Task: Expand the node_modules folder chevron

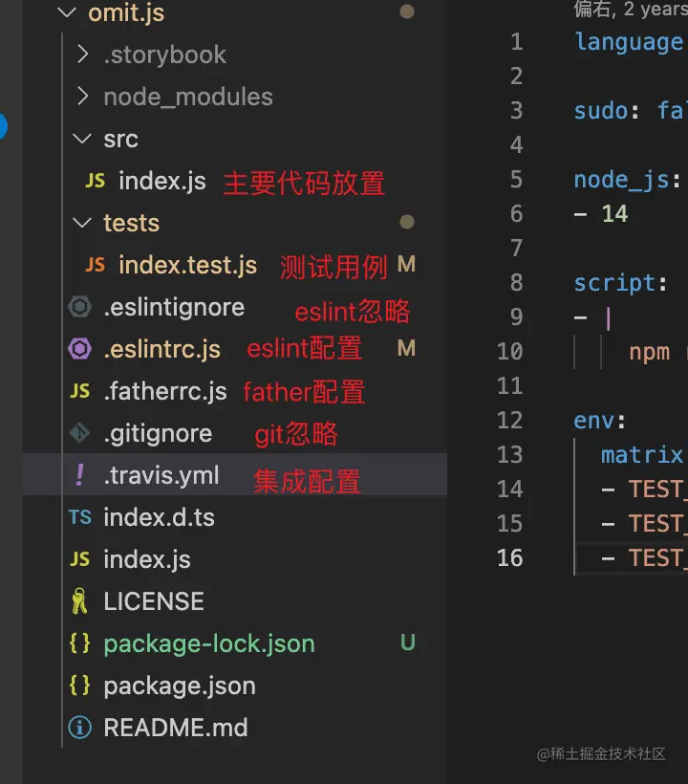Action: click(x=83, y=97)
